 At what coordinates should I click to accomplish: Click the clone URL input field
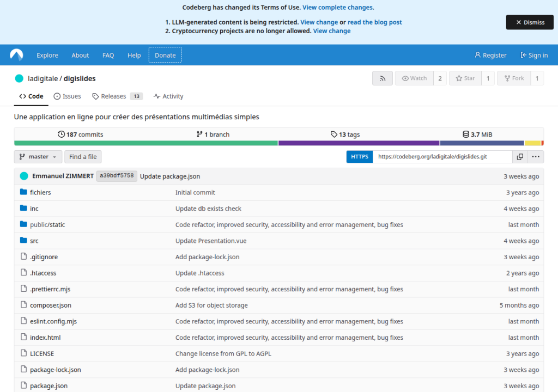[x=442, y=156]
